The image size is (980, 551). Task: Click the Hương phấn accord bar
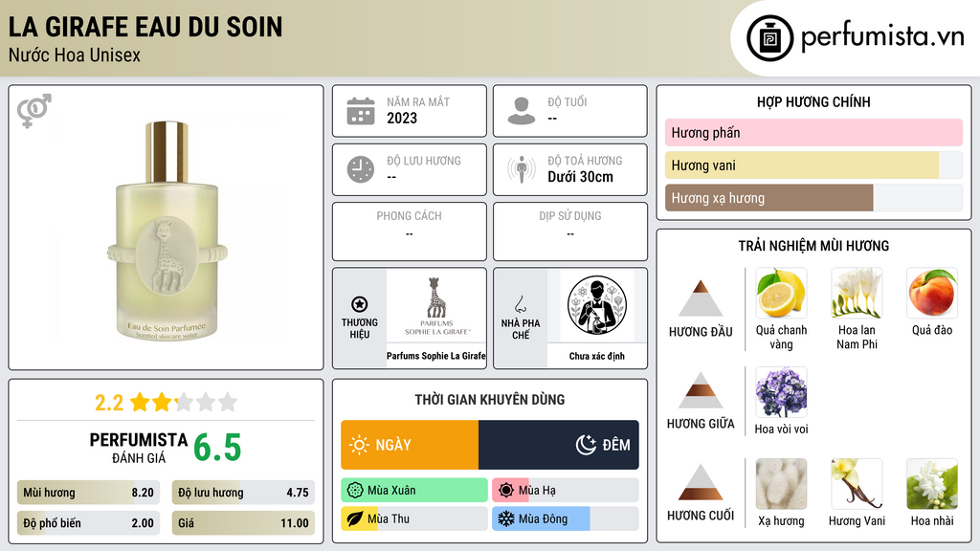click(813, 132)
